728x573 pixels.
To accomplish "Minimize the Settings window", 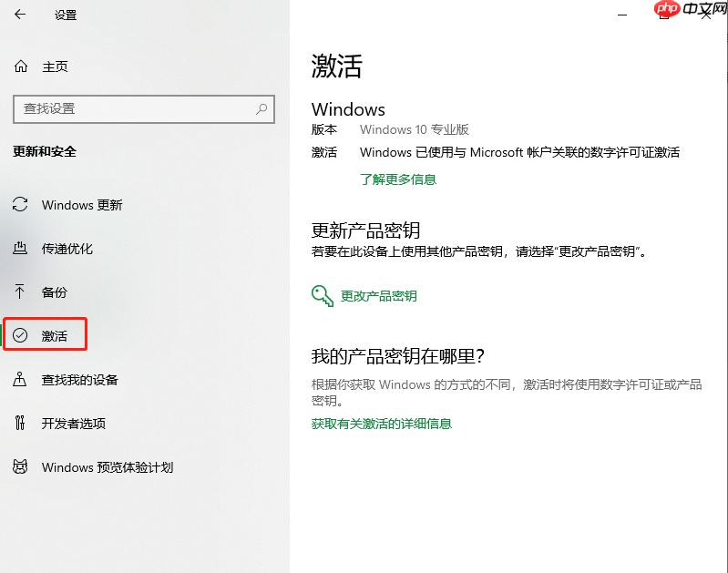I will [x=622, y=15].
